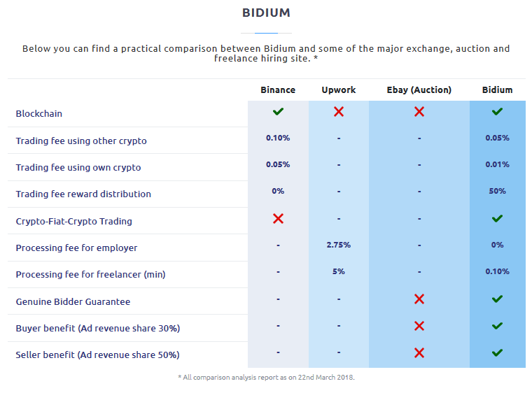Click Bidium's checkmark for Crypto-Fiat-Crypto Trading

click(x=497, y=218)
